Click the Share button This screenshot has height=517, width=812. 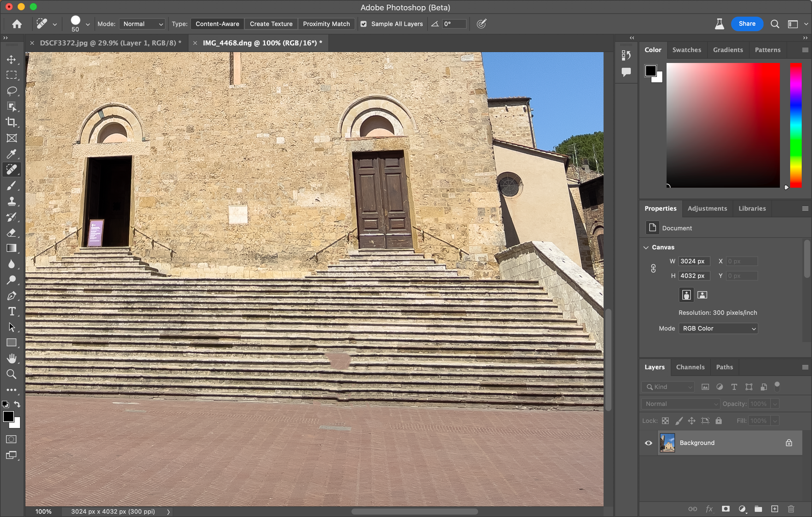pyautogui.click(x=747, y=24)
